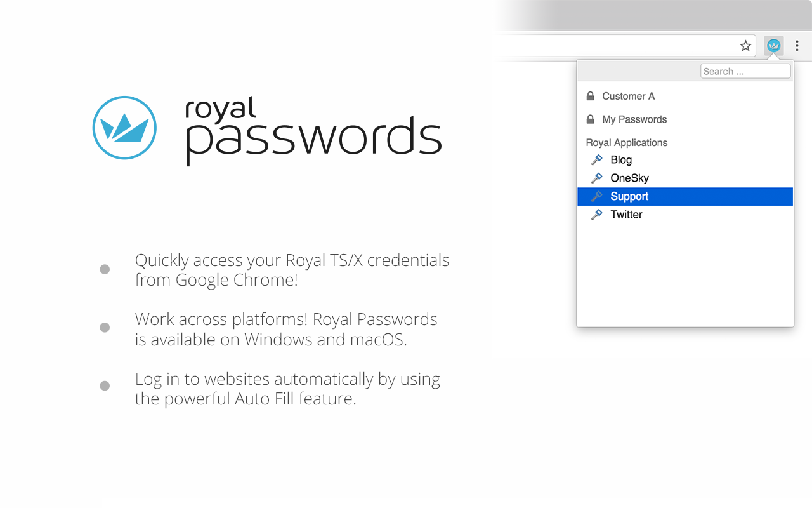Click the padlock icon beside My Passwords
Image resolution: width=812 pixels, height=508 pixels.
click(x=590, y=119)
